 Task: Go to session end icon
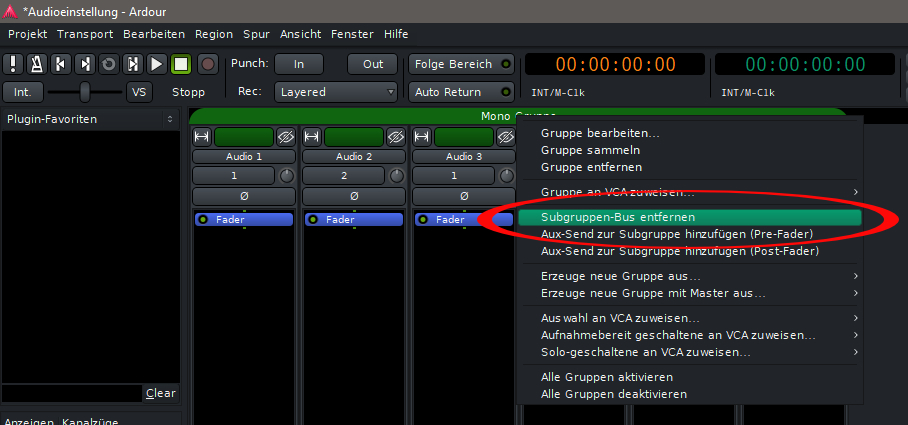tap(85, 64)
